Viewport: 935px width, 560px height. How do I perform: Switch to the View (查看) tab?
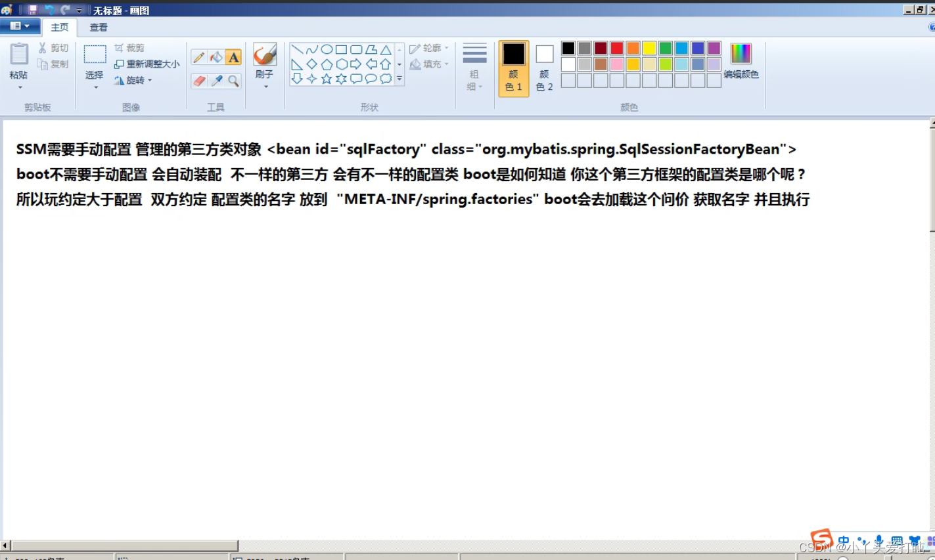pyautogui.click(x=99, y=27)
